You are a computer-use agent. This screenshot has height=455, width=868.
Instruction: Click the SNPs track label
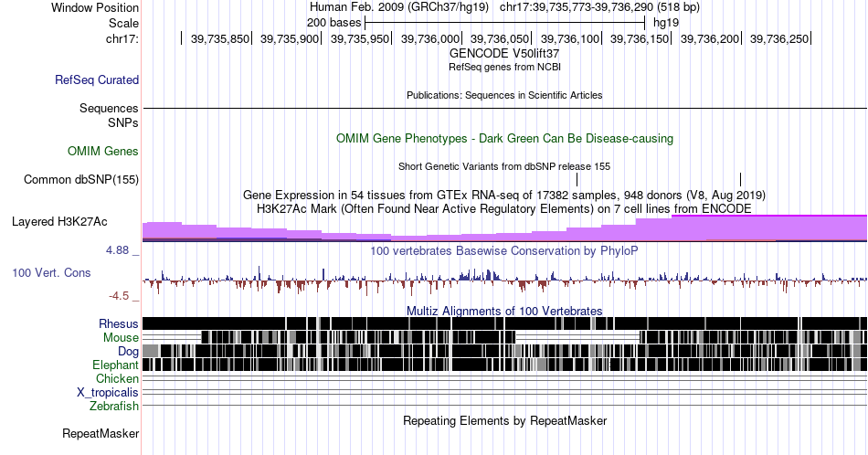(123, 122)
